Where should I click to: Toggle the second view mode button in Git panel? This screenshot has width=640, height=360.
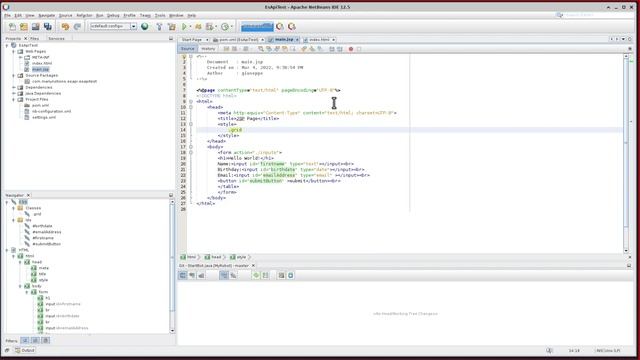coord(192,276)
